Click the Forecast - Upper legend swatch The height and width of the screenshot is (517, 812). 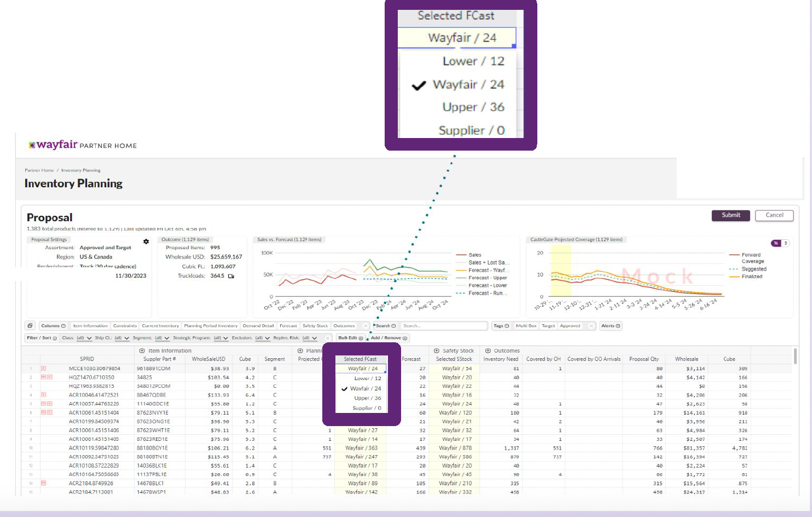(460, 278)
